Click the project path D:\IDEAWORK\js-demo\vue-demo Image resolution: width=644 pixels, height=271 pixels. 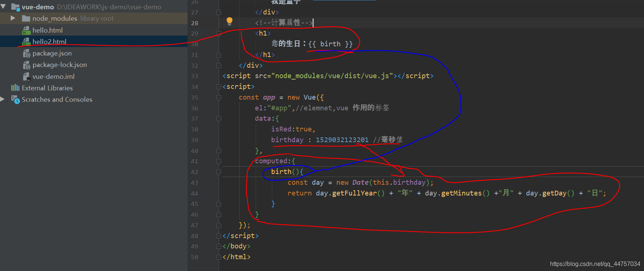pos(109,7)
